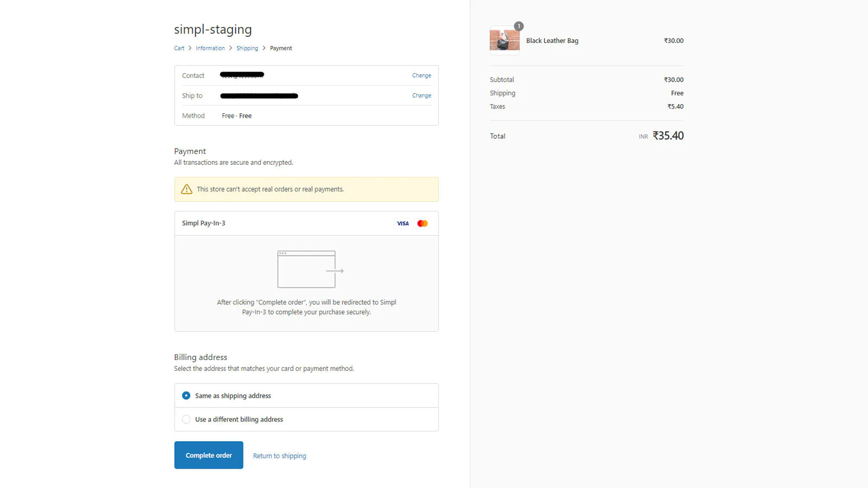The height and width of the screenshot is (488, 868).
Task: Click the ₹5.40 taxes value
Action: pos(675,106)
